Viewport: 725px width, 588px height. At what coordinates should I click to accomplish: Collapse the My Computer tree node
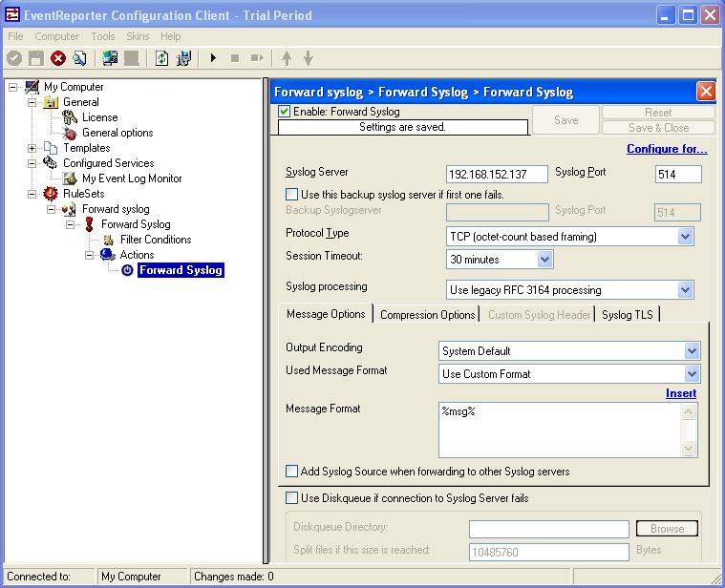point(13,87)
